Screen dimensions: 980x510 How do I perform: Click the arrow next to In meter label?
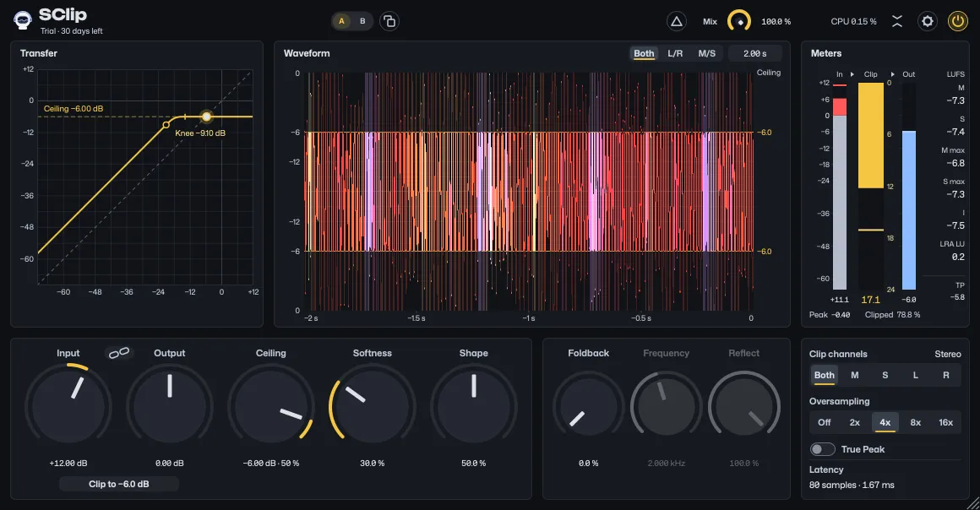click(852, 74)
